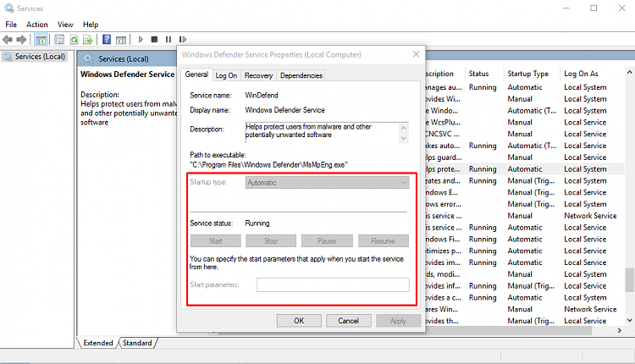Toggle Show/Hide Action Pane toolbar icon

(121, 40)
